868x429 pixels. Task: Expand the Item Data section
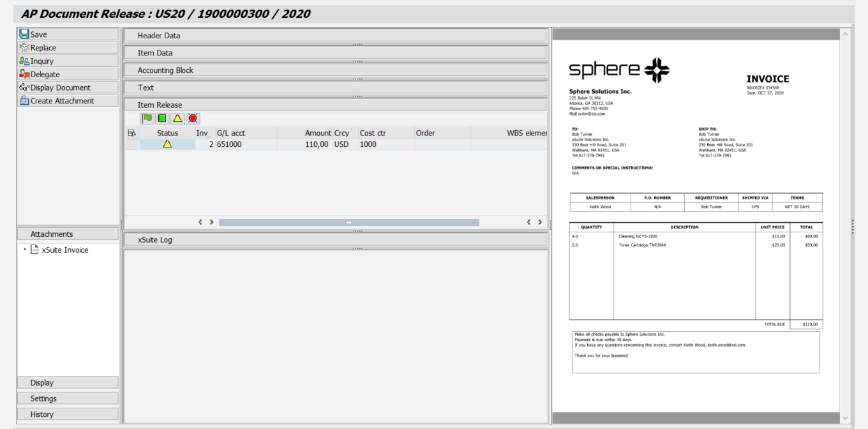(335, 53)
